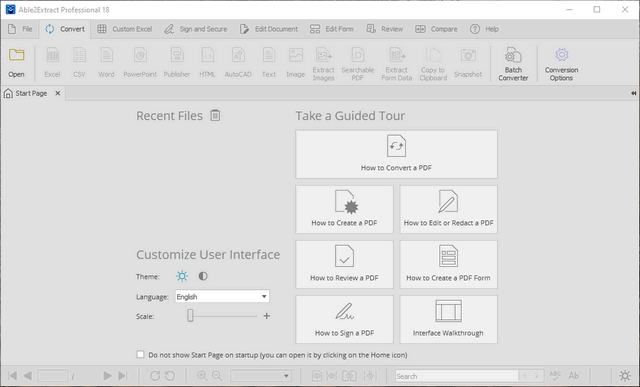Check Do not show Start Page on startup
This screenshot has height=387, width=640.
point(140,354)
